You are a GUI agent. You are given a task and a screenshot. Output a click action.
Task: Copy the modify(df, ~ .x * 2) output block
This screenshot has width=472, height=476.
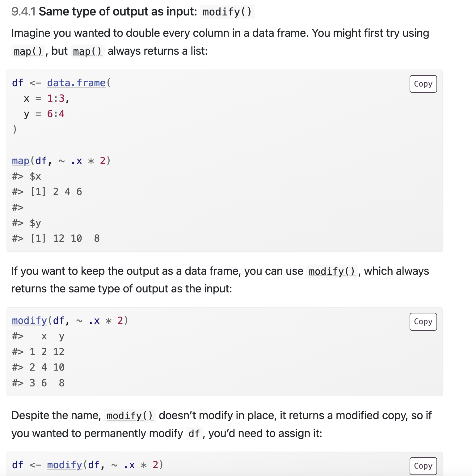pyautogui.click(x=423, y=322)
